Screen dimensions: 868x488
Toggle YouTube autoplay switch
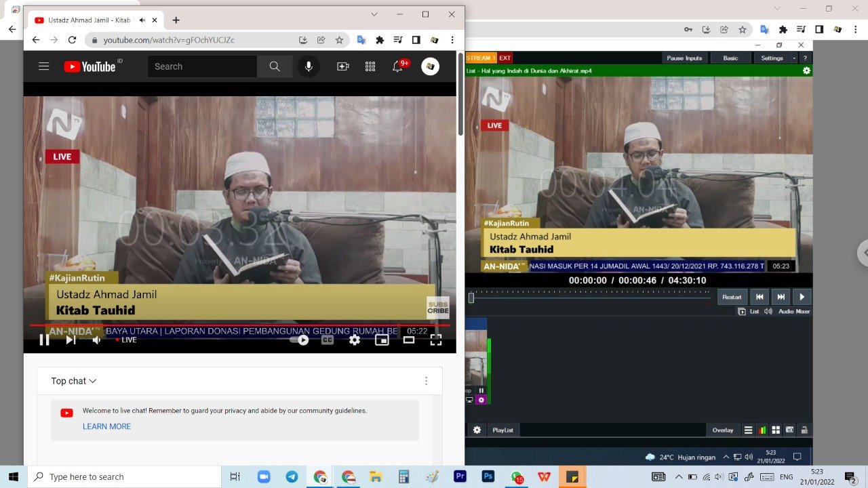(x=300, y=340)
